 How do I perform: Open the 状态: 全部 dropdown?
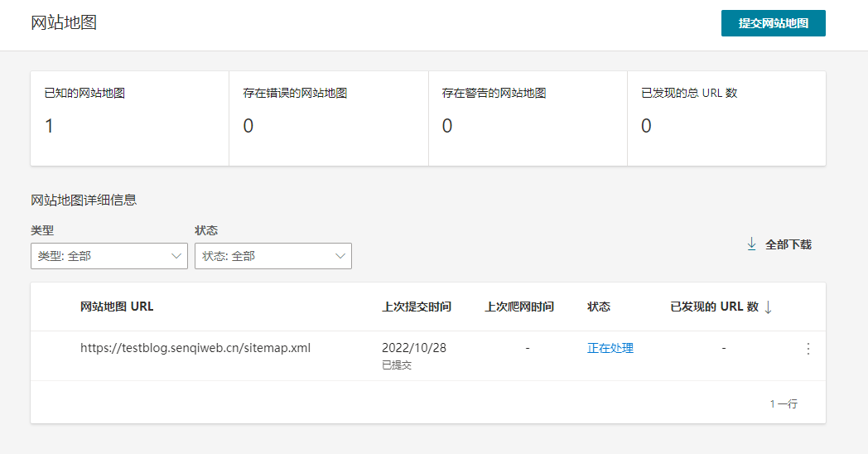click(273, 256)
